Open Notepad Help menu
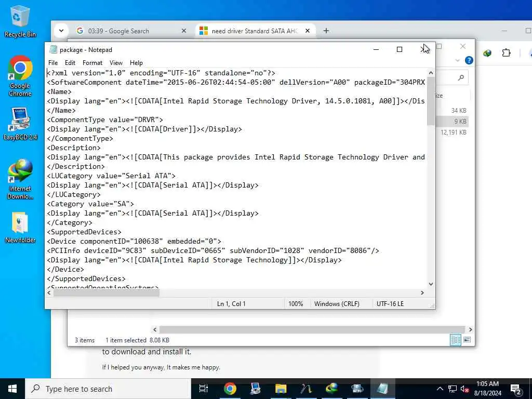This screenshot has width=532, height=399. click(x=136, y=63)
